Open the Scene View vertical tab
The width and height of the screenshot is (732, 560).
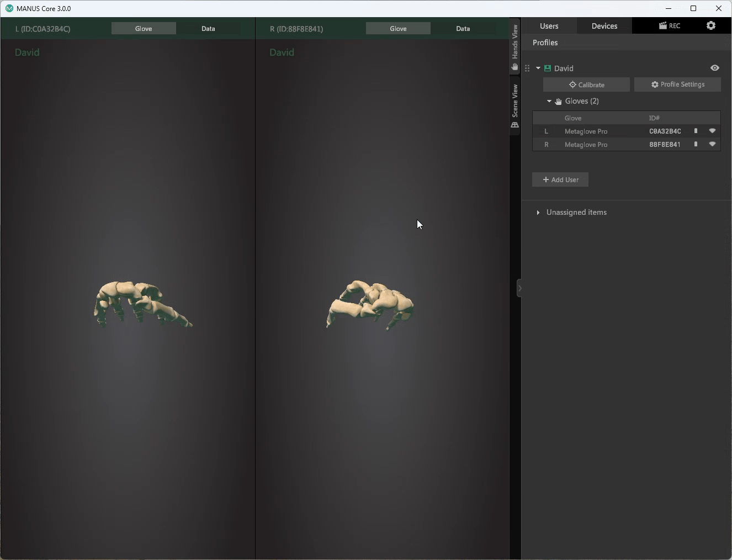515,105
